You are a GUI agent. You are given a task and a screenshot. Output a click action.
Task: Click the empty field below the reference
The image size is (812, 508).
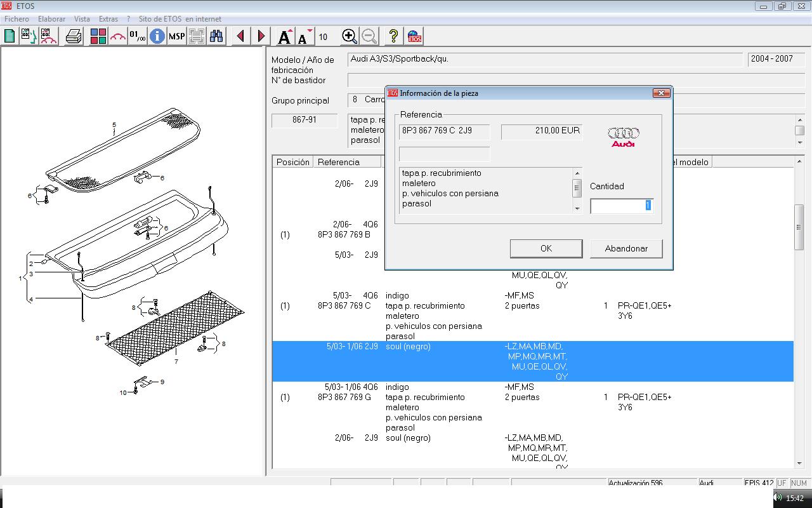[x=445, y=154]
